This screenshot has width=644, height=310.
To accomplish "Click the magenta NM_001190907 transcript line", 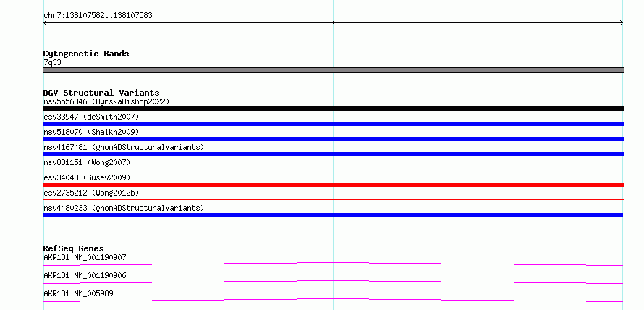I will [333, 264].
